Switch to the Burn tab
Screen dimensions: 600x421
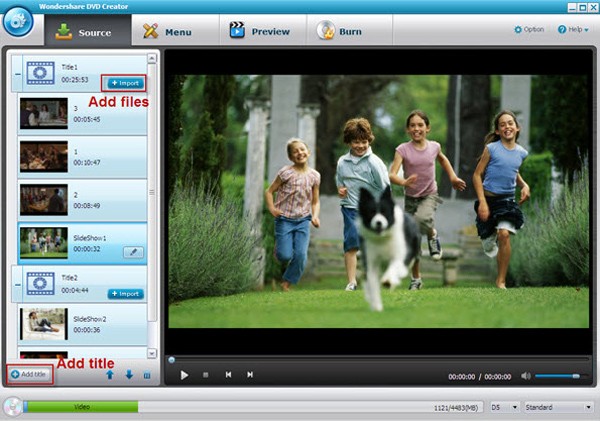[x=340, y=32]
